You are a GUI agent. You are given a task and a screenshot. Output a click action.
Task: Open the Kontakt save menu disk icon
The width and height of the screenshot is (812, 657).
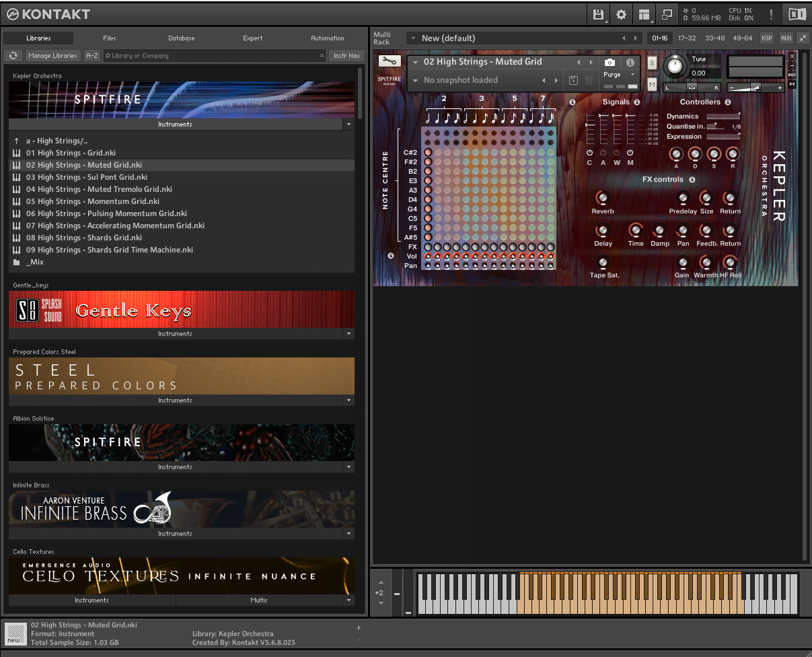tap(598, 14)
